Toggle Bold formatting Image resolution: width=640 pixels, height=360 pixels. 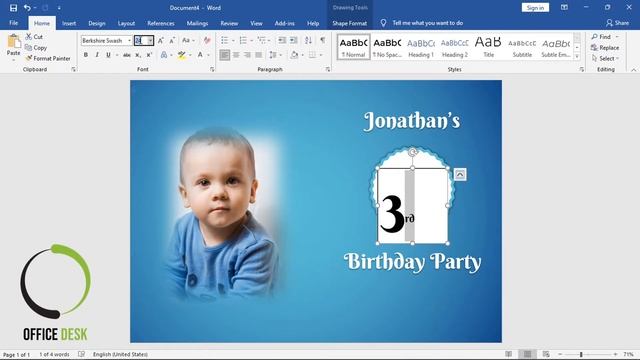point(86,55)
